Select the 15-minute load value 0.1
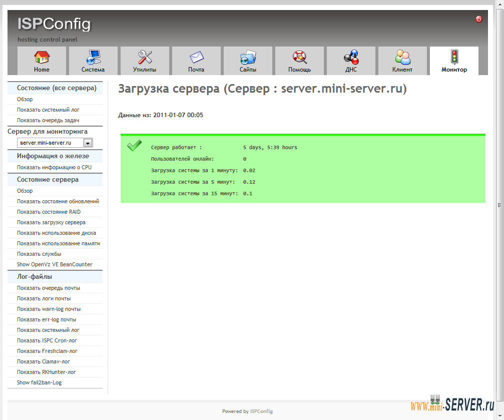 tap(248, 194)
